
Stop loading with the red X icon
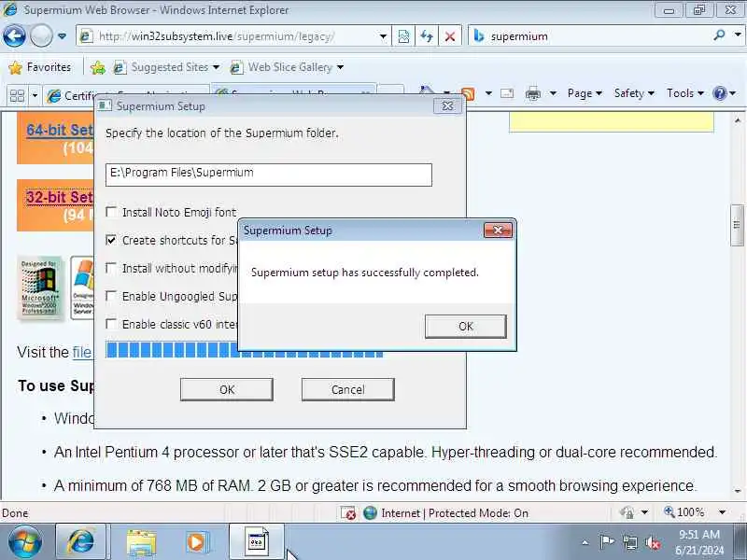(x=449, y=36)
